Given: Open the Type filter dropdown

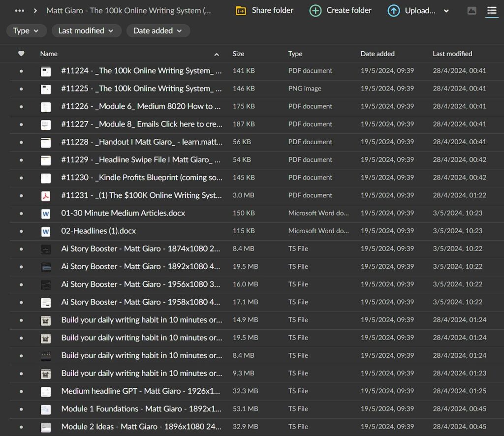Looking at the screenshot, I should coord(26,31).
